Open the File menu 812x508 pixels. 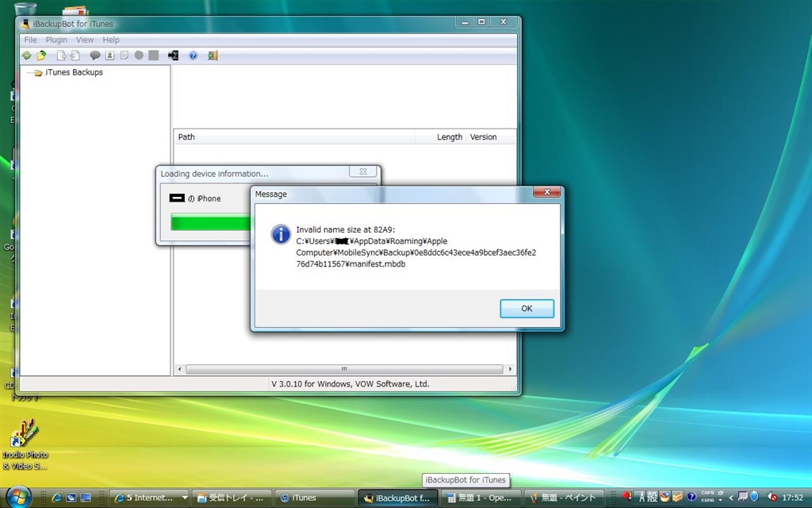click(31, 40)
